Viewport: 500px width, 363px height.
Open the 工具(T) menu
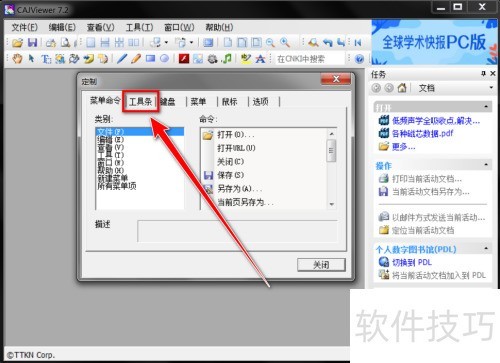(139, 27)
